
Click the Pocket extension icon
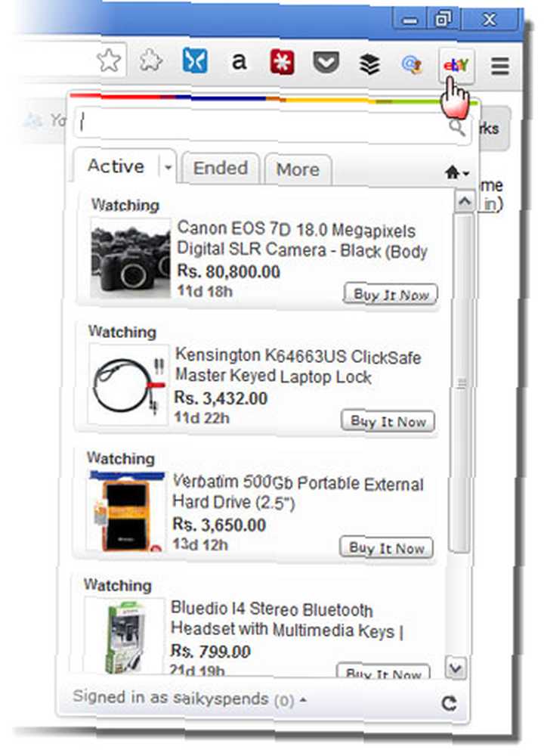[x=326, y=64]
